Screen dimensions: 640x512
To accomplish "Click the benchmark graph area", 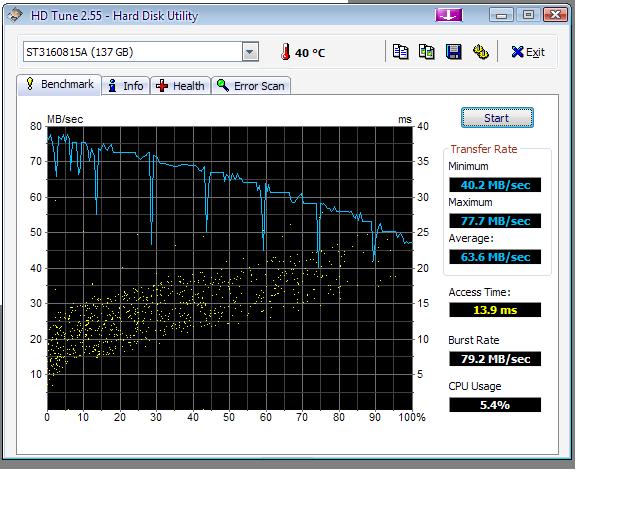I will tap(230, 268).
